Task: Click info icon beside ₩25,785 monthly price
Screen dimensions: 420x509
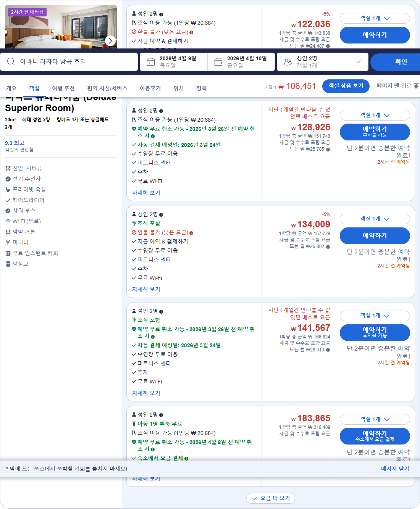Action: [328, 149]
